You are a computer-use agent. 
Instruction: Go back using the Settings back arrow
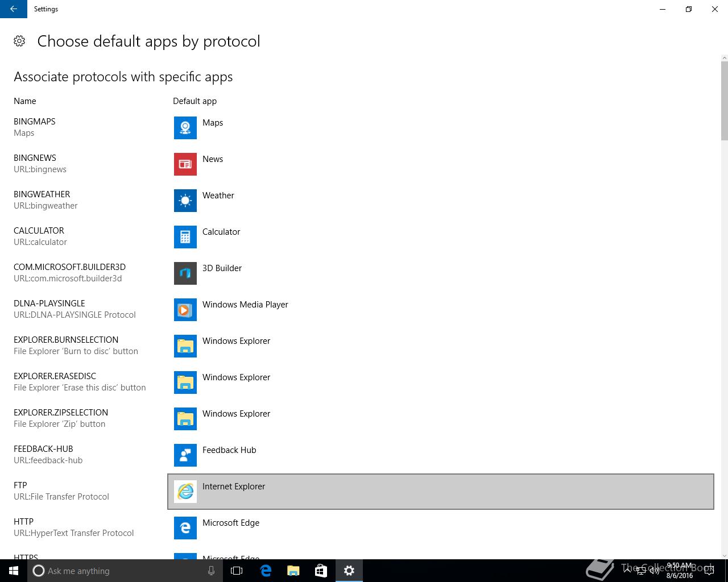(x=14, y=9)
